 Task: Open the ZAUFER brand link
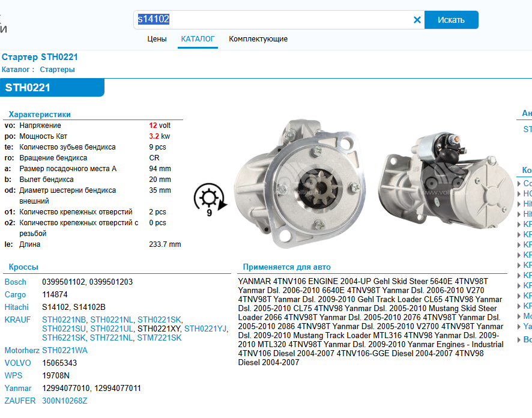(20, 401)
